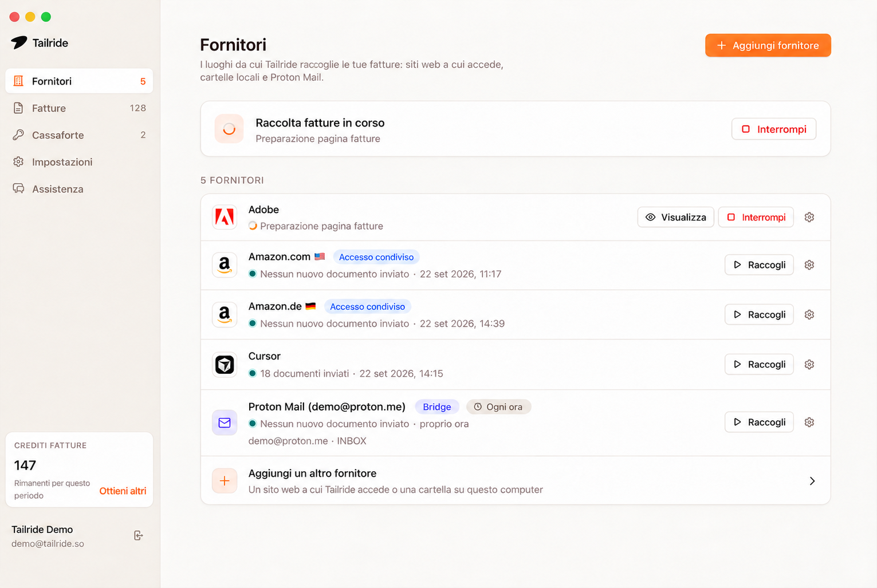The image size is (877, 588).
Task: Click Accesso condiviso badge on Amazon.de
Action: [367, 306]
